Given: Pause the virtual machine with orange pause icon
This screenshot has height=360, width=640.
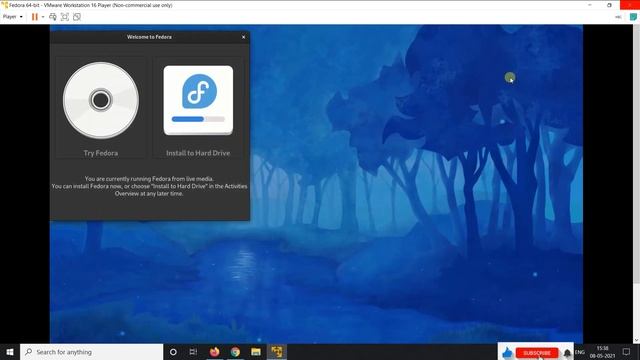Looking at the screenshot, I should (x=35, y=17).
